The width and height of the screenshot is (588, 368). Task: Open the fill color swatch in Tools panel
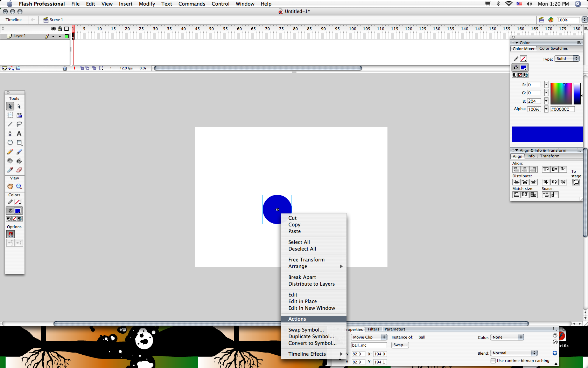coord(18,211)
